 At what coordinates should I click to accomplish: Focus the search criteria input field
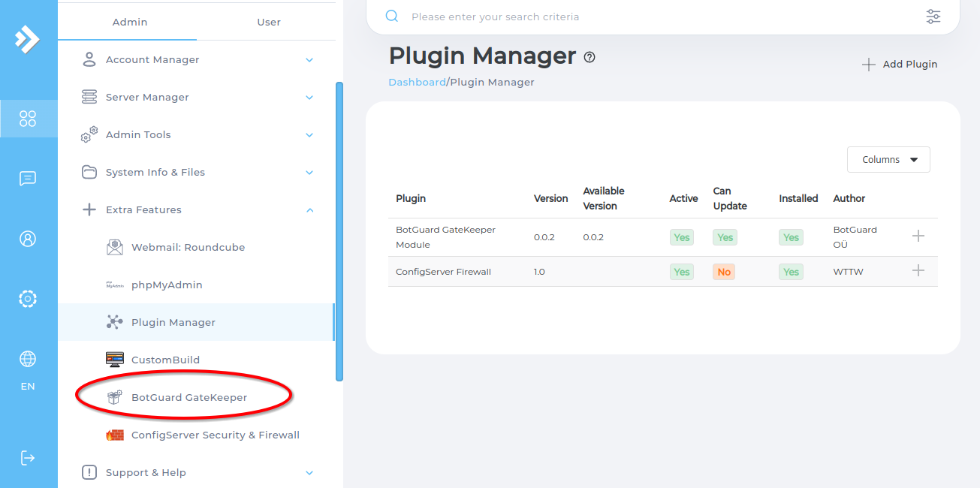661,17
